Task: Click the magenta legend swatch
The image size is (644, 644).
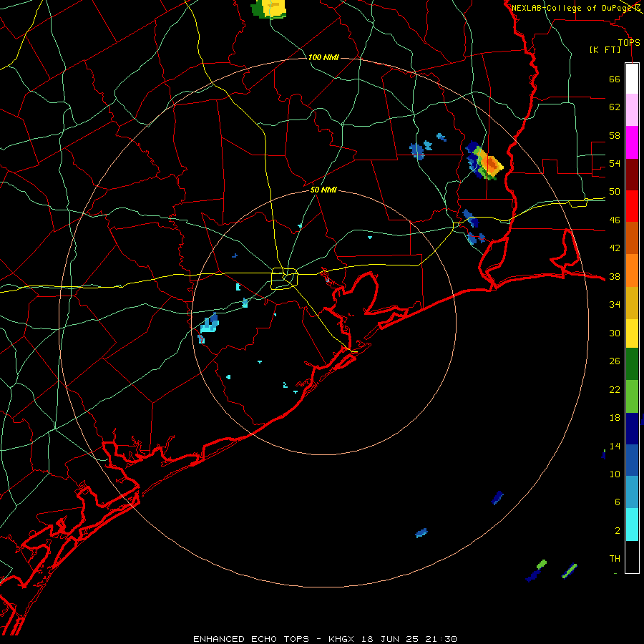Action: click(x=632, y=142)
